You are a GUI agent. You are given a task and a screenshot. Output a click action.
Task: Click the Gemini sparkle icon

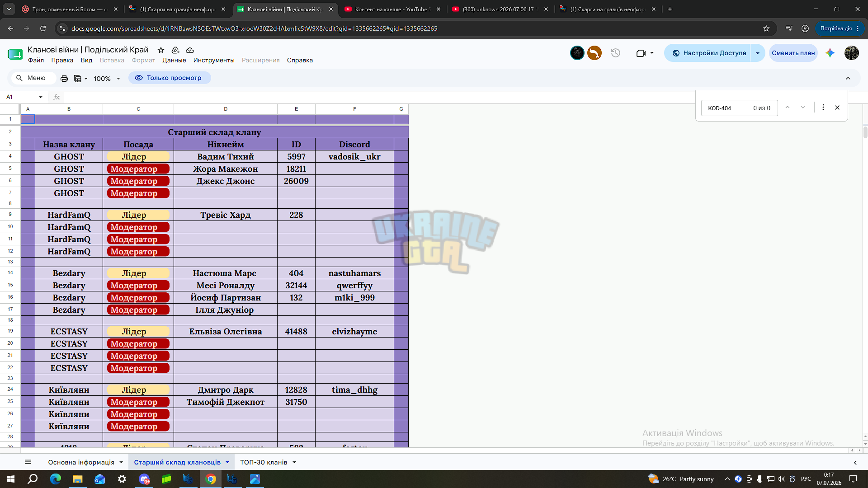830,53
